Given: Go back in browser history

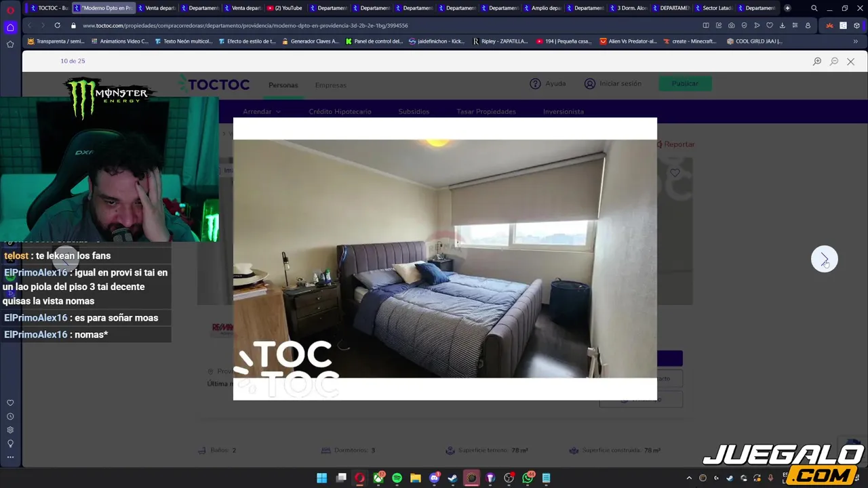Looking at the screenshot, I should click(x=29, y=25).
